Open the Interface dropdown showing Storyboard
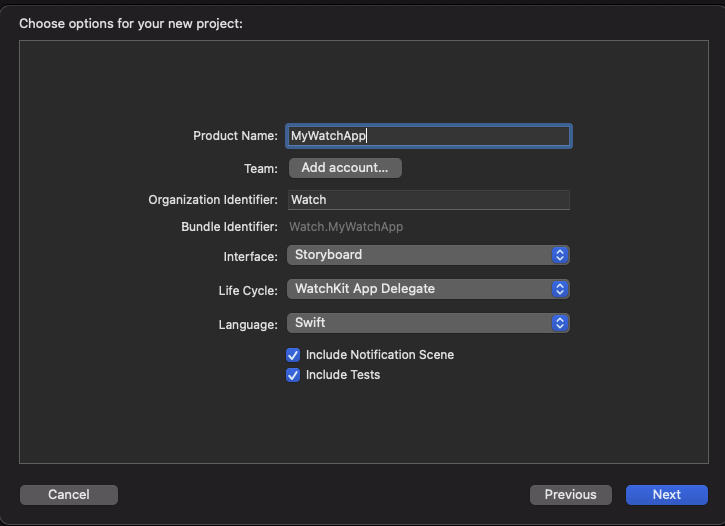Image resolution: width=725 pixels, height=526 pixels. tap(428, 255)
